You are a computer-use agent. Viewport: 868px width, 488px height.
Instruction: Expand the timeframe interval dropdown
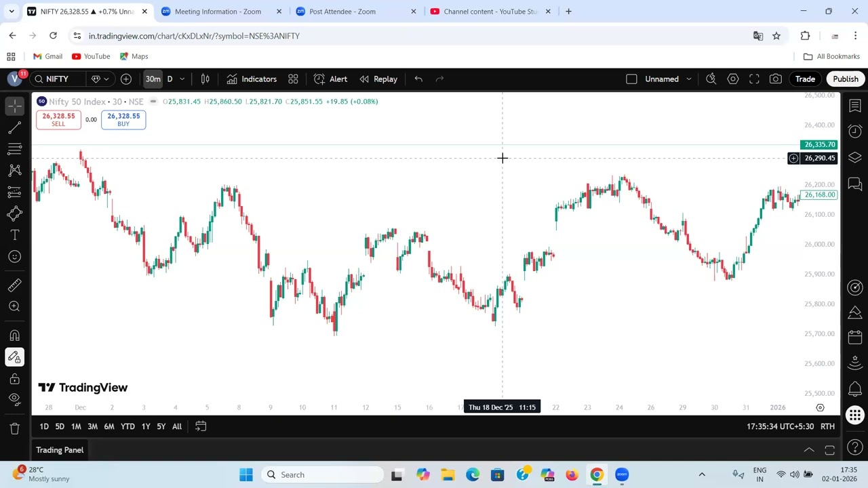click(x=182, y=79)
